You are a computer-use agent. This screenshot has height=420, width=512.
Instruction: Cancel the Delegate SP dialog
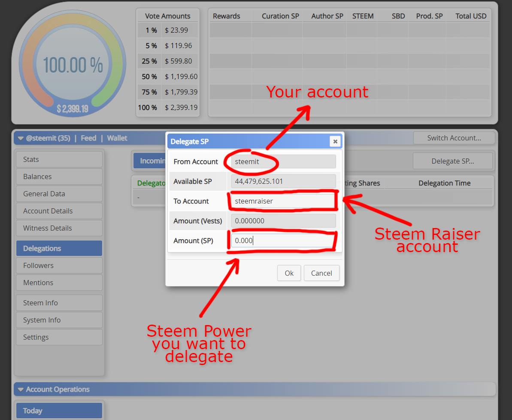click(x=321, y=273)
